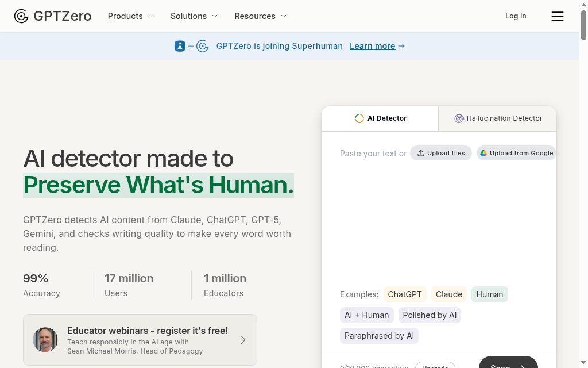The width and height of the screenshot is (588, 368).
Task: Expand the Solutions dropdown chevron
Action: (x=215, y=16)
